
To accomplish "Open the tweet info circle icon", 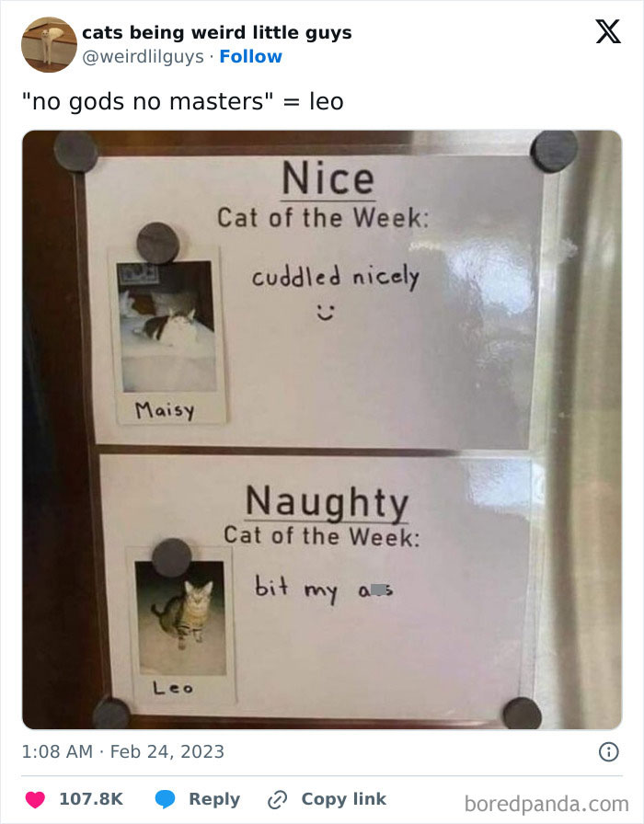I will [609, 752].
